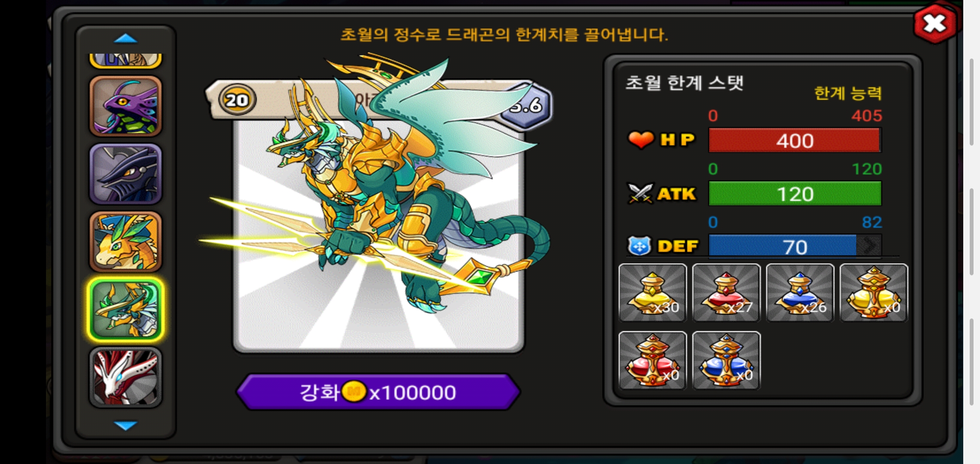This screenshot has height=464, width=980.
Task: Select the dark armored dragon portrait
Action: point(126,174)
